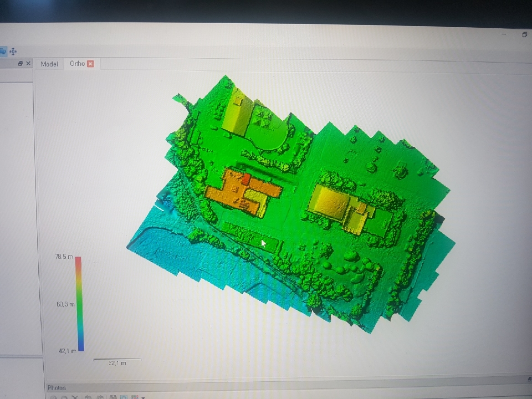Click the colored grid icon in Photos toolbar
The width and height of the screenshot is (532, 399).
(x=134, y=397)
